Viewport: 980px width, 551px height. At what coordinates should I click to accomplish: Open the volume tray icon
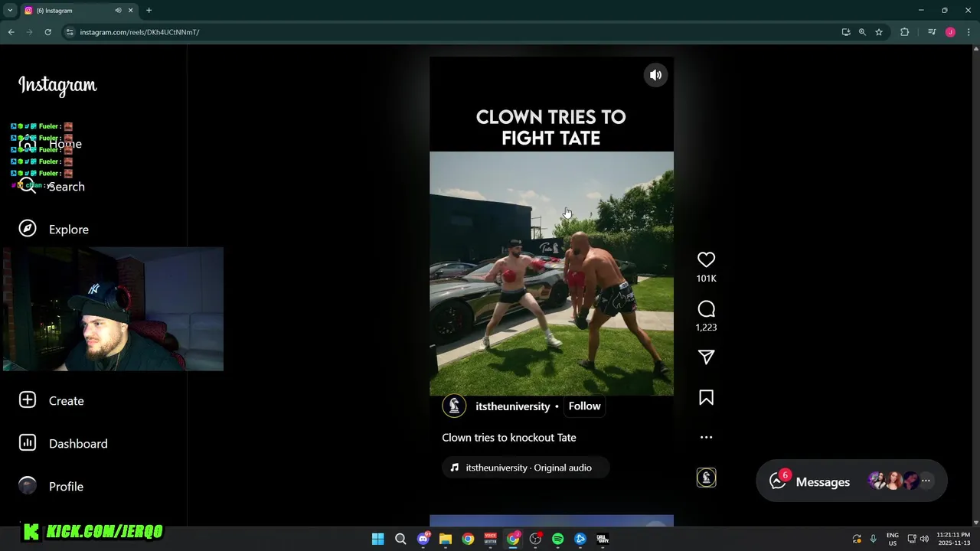925,539
